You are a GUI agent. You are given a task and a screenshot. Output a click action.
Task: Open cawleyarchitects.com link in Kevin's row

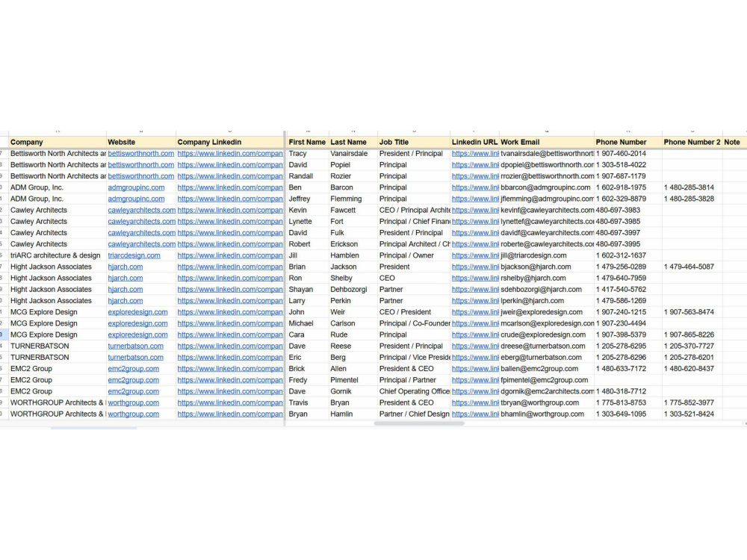(141, 210)
